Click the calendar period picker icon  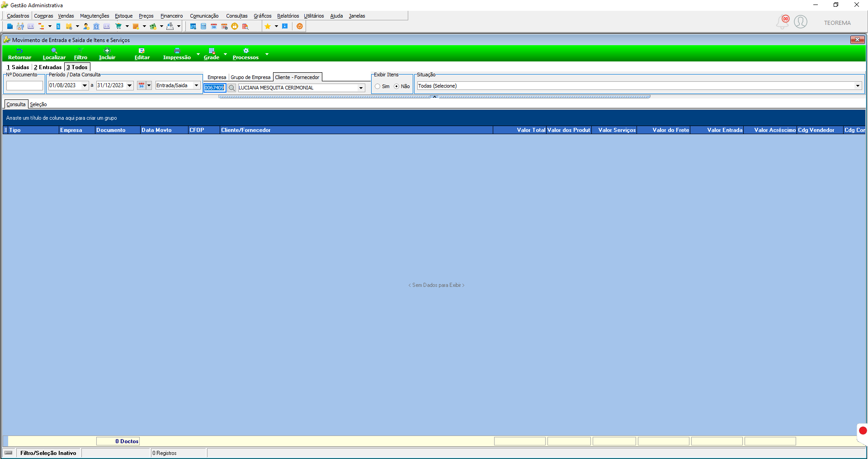tap(142, 85)
